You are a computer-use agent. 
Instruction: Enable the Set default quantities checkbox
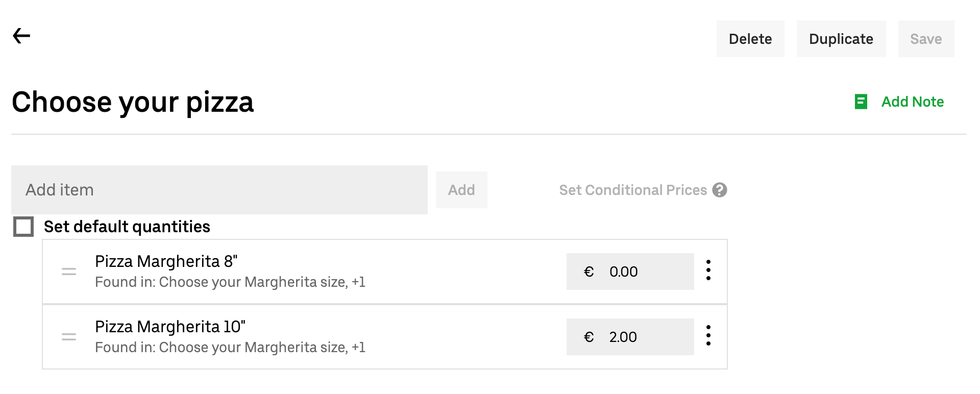pyautogui.click(x=23, y=227)
